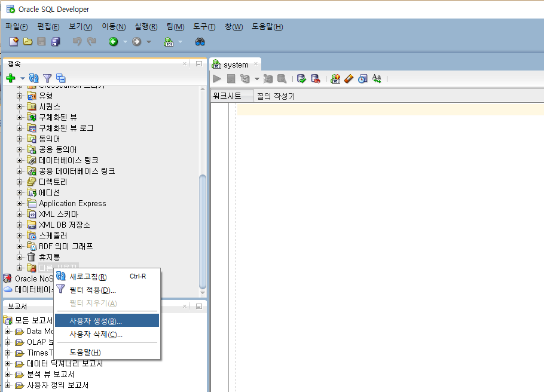
Task: Click the Save All icon
Action: 56,42
